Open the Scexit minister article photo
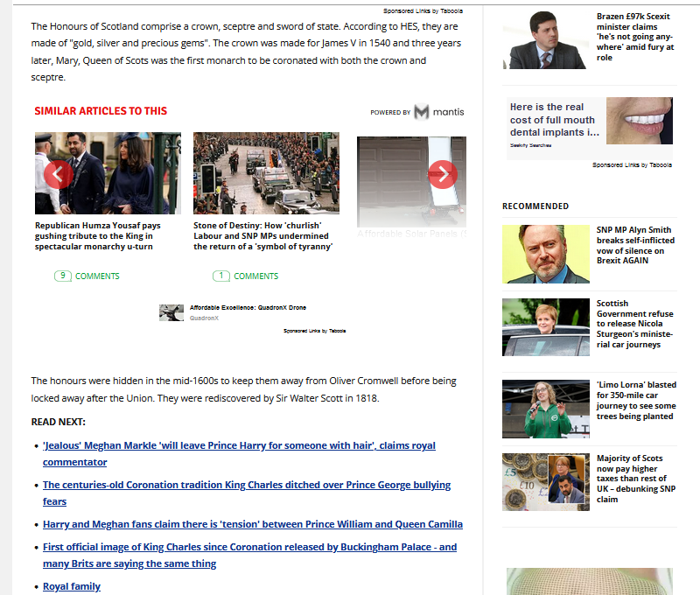Image resolution: width=700 pixels, height=595 pixels. click(545, 40)
